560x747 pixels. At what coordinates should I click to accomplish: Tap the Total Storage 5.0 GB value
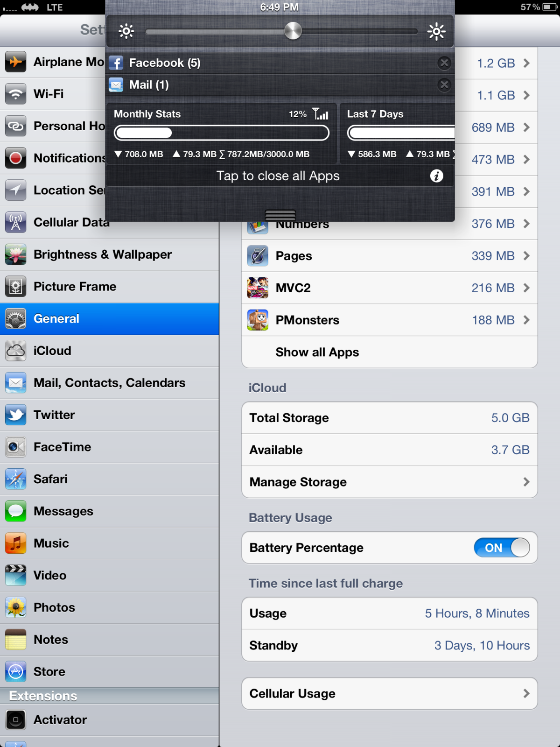(510, 418)
